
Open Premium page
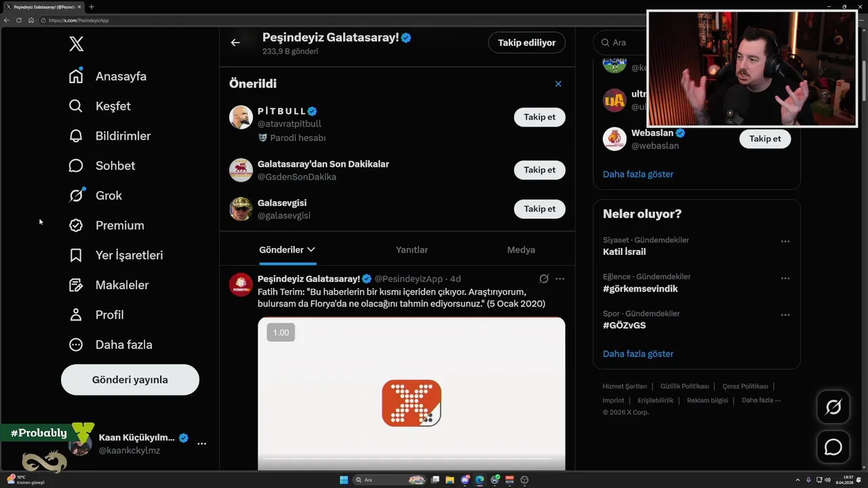pyautogui.click(x=106, y=225)
